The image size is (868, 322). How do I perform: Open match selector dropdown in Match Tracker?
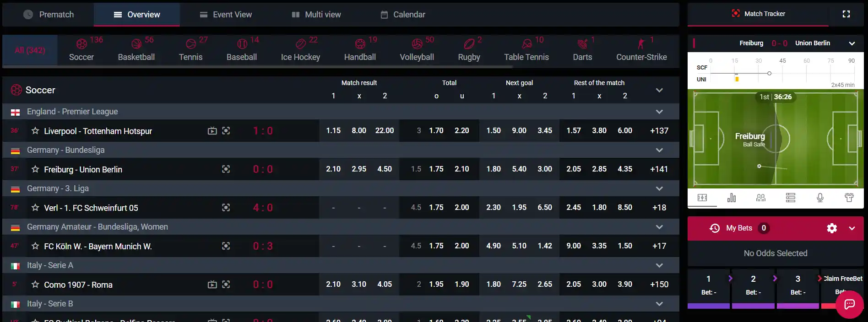click(852, 43)
